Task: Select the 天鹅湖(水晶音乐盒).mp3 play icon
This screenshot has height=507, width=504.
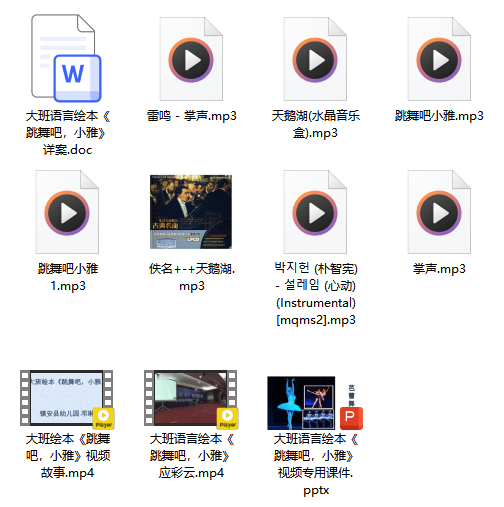Action: (315, 60)
